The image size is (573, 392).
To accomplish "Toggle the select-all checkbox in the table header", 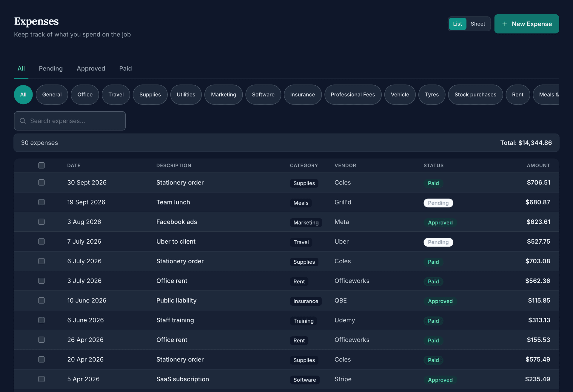I will (x=41, y=165).
